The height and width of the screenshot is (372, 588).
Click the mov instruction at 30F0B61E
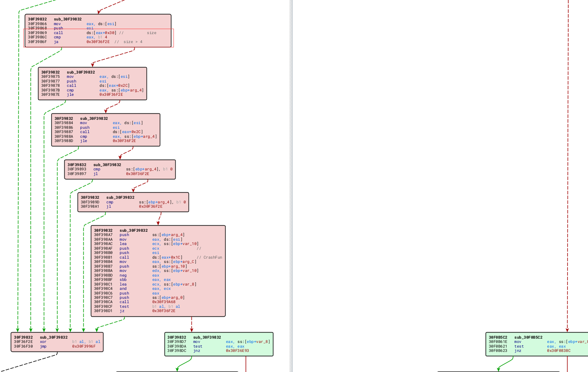538,342
